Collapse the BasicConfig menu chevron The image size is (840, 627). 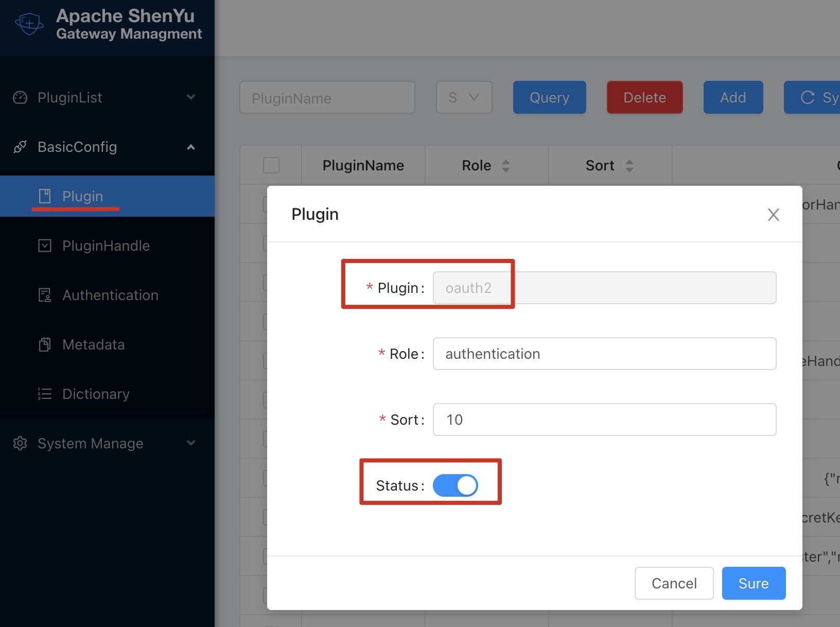pyautogui.click(x=191, y=147)
